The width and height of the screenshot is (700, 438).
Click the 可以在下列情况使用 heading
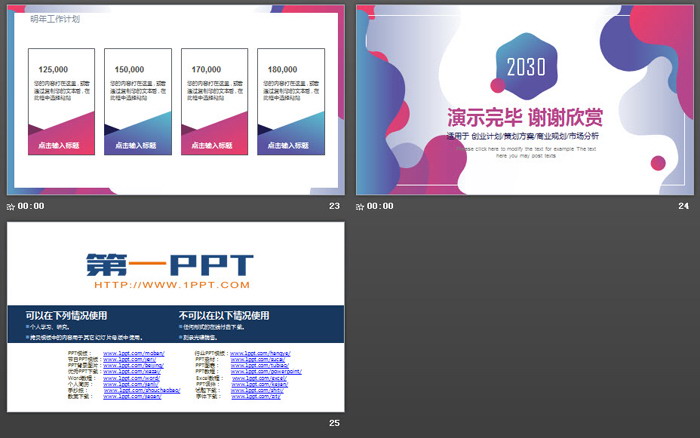(66, 316)
